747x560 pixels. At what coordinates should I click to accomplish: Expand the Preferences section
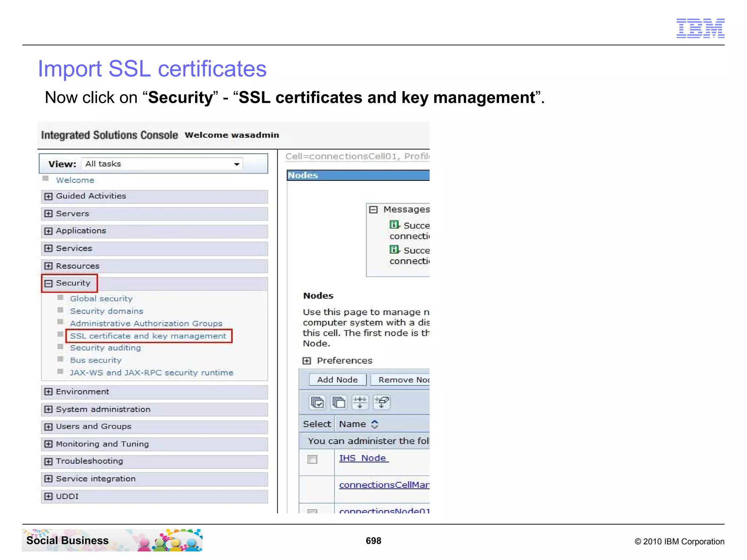pyautogui.click(x=307, y=361)
